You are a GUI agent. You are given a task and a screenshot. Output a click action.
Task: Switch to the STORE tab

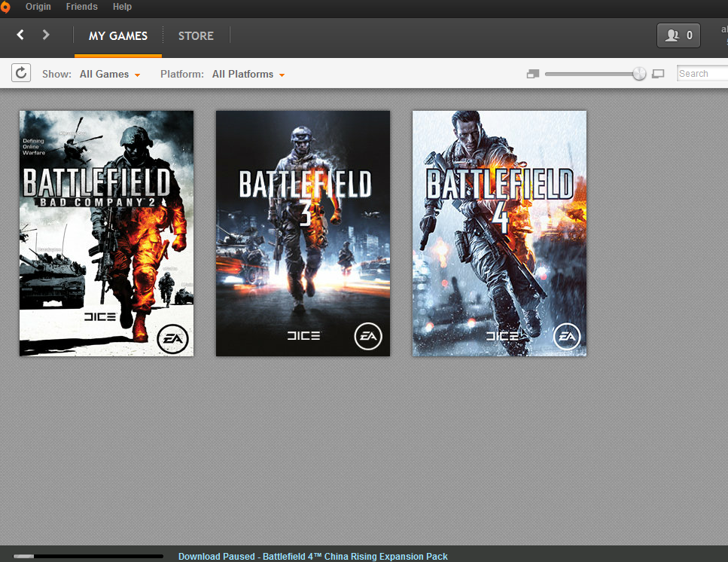coord(196,35)
